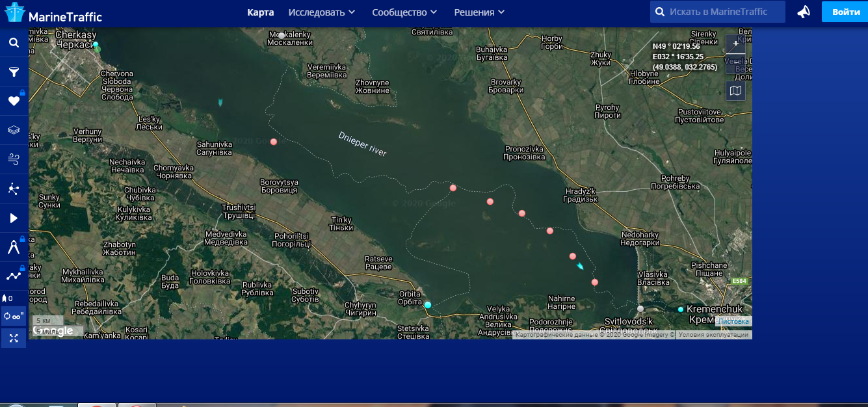Open the My Fleets heart icon

14,101
